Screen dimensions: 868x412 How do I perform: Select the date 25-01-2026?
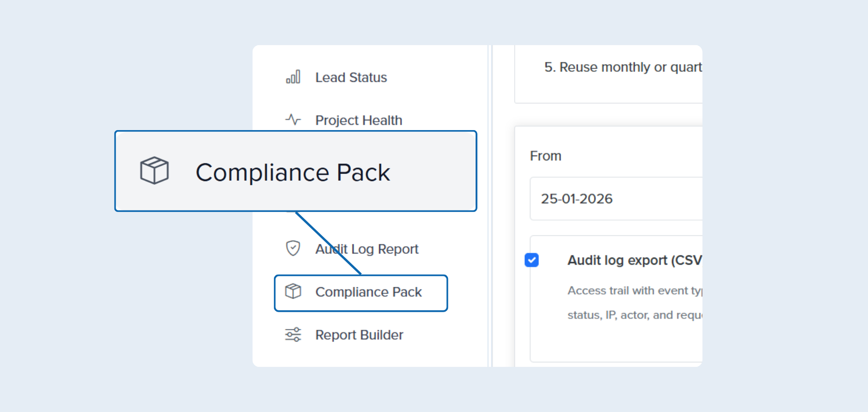(577, 199)
